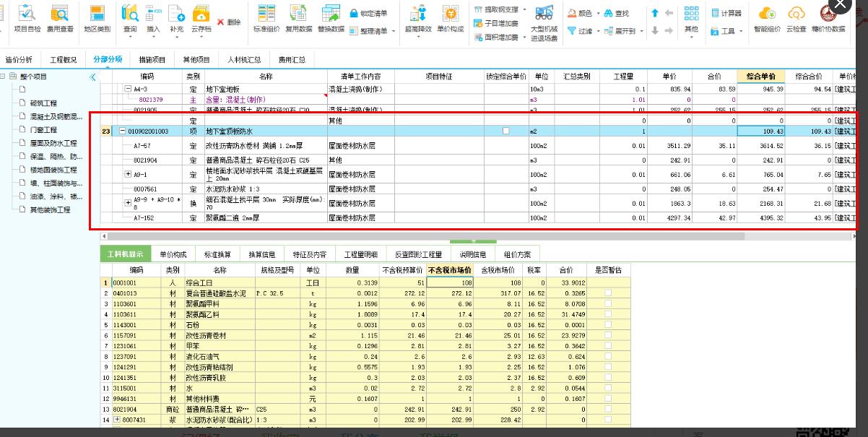Click the 综合单价 column header

[760, 76]
